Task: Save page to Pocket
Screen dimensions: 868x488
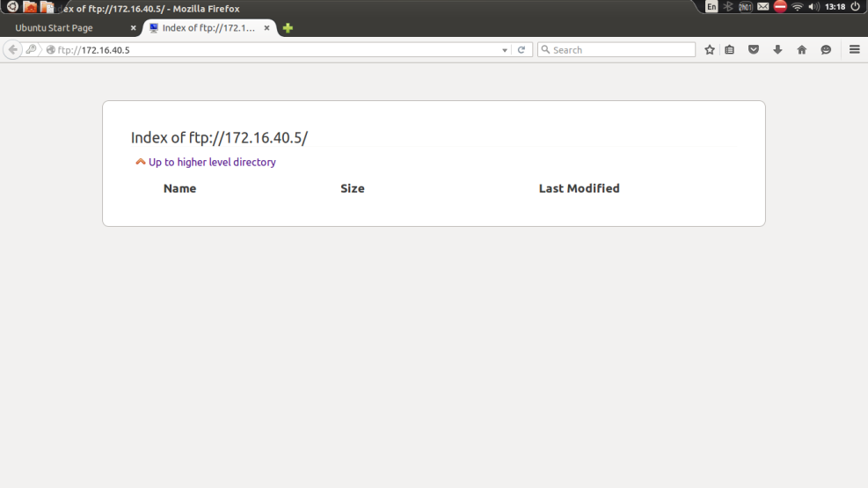Action: coord(754,50)
